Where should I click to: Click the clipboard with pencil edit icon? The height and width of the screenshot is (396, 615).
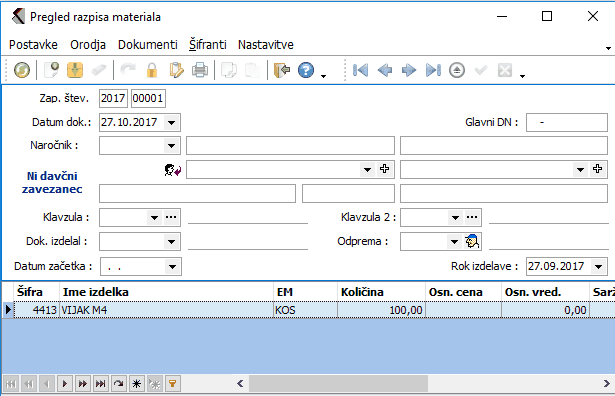coord(176,71)
